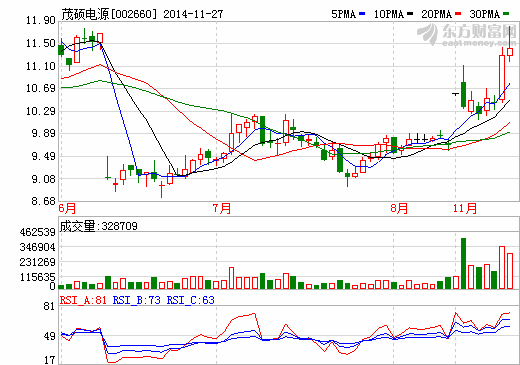This screenshot has height=365, width=520.
Task: Click the 10.29 price axis label
Action: (x=41, y=111)
